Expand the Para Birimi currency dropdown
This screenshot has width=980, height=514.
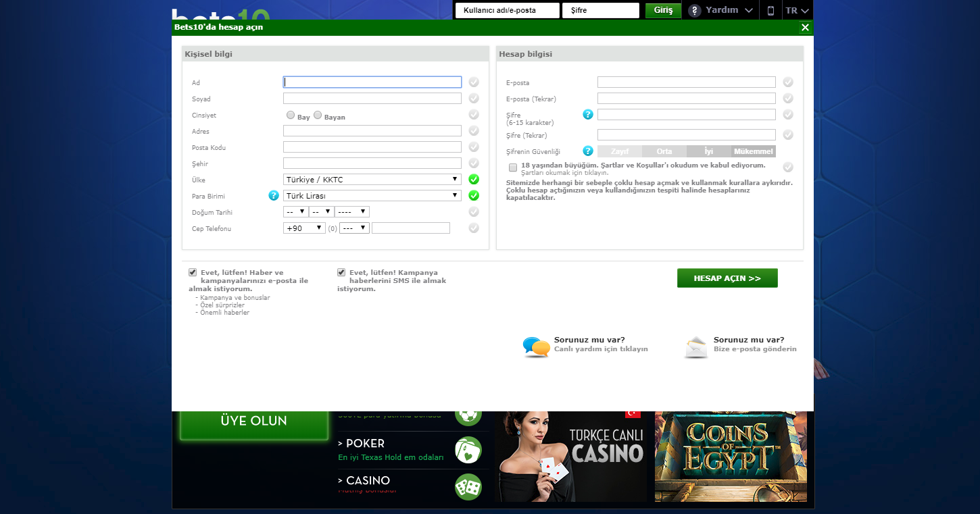click(x=372, y=196)
